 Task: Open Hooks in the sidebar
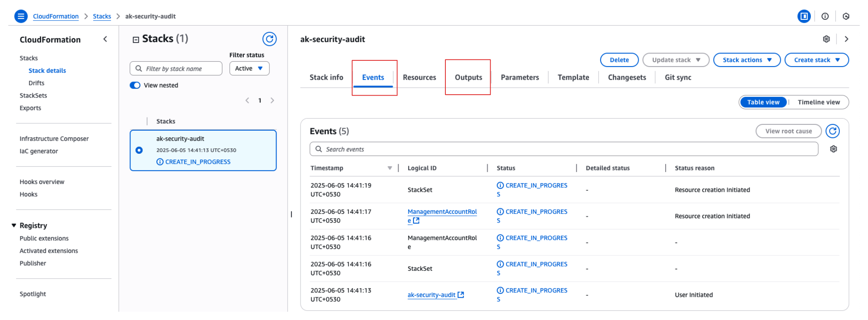pos(29,194)
